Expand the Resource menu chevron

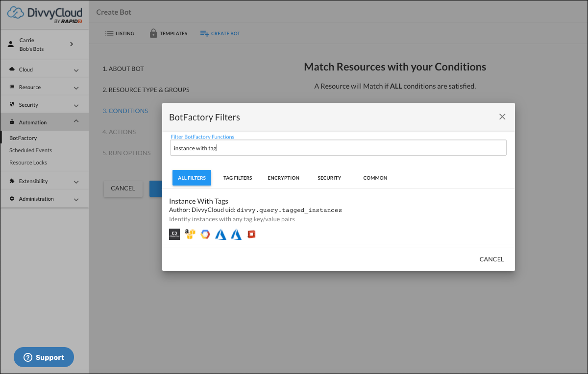[76, 88]
